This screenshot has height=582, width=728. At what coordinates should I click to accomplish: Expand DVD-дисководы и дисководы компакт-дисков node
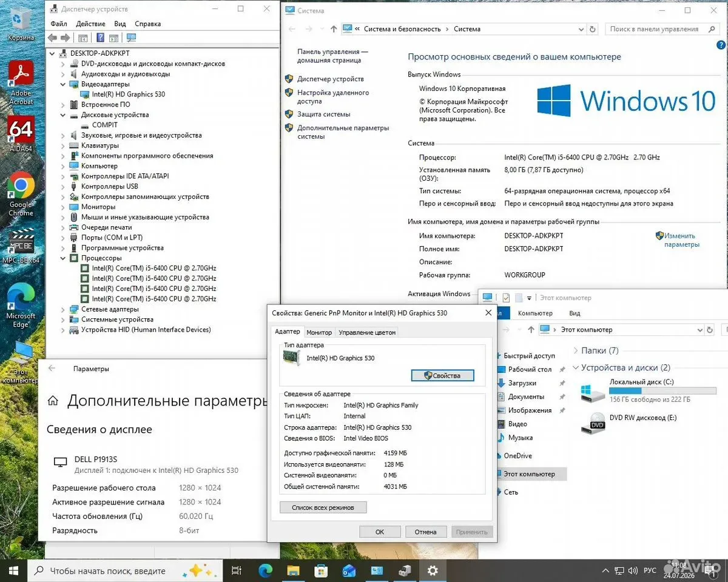point(63,64)
